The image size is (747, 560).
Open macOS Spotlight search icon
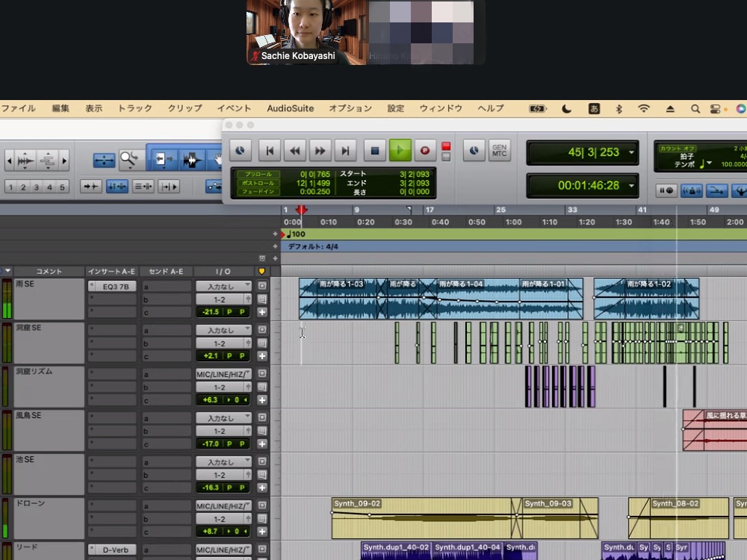pos(695,109)
